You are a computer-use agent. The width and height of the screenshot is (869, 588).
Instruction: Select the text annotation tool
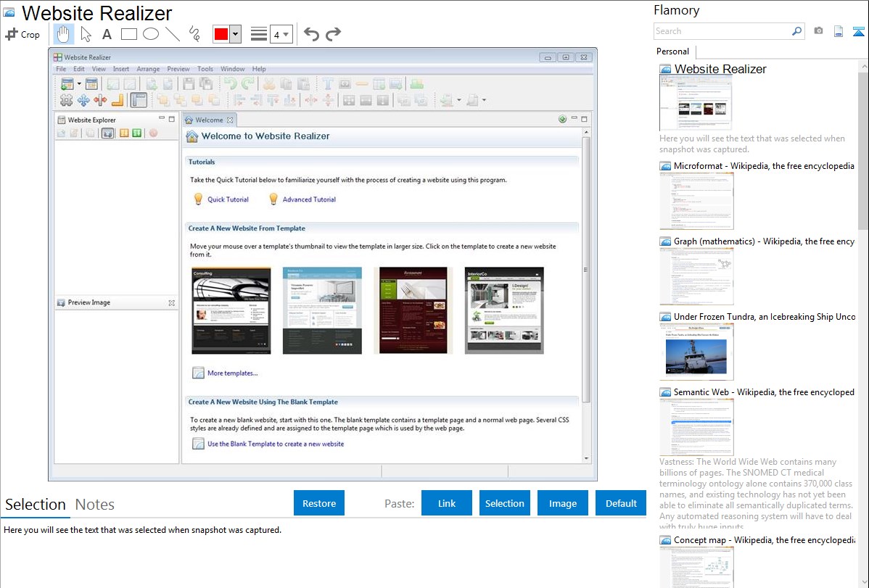(107, 34)
